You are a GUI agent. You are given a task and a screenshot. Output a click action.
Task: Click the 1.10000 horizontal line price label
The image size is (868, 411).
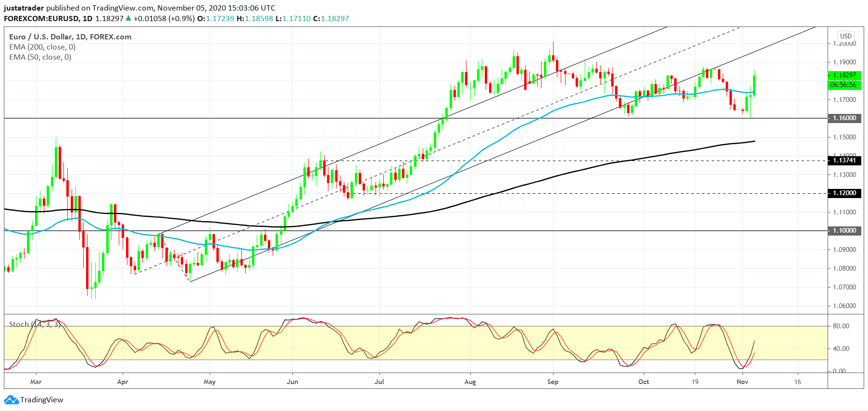tap(844, 230)
